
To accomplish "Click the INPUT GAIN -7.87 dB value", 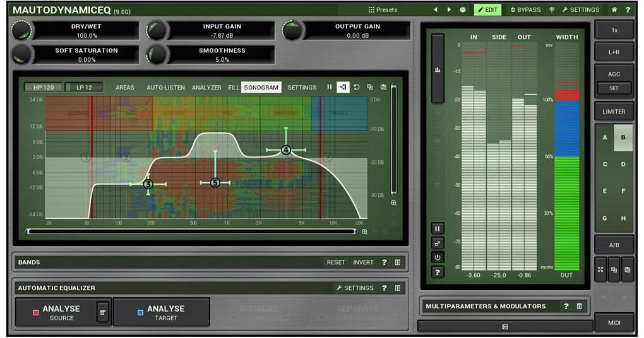I will pyautogui.click(x=222, y=36).
